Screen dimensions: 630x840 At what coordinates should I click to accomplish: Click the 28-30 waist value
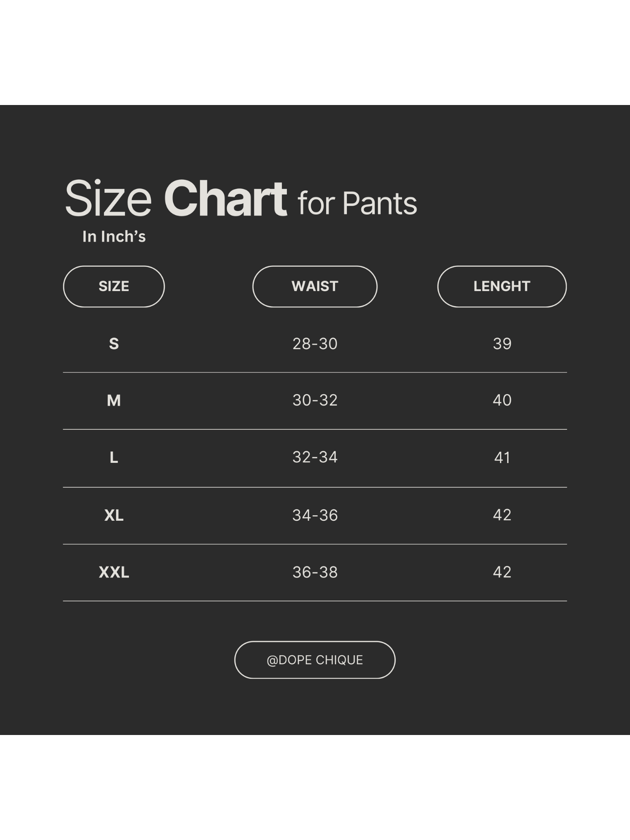click(x=315, y=344)
